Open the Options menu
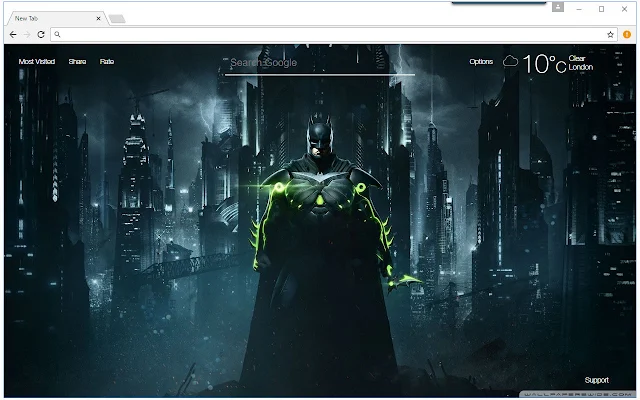The width and height of the screenshot is (640, 400). point(481,62)
